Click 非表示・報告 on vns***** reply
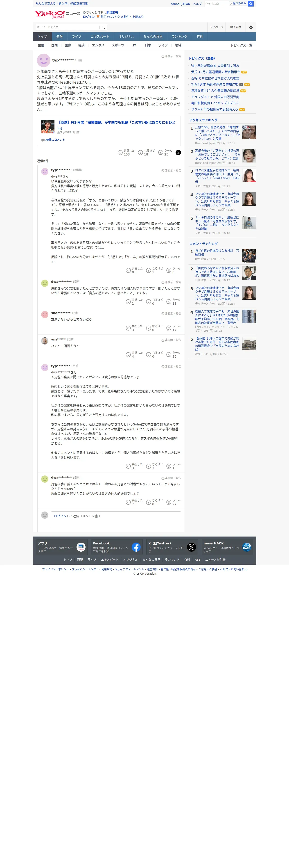This screenshot has width=289, height=868. pyautogui.click(x=171, y=340)
